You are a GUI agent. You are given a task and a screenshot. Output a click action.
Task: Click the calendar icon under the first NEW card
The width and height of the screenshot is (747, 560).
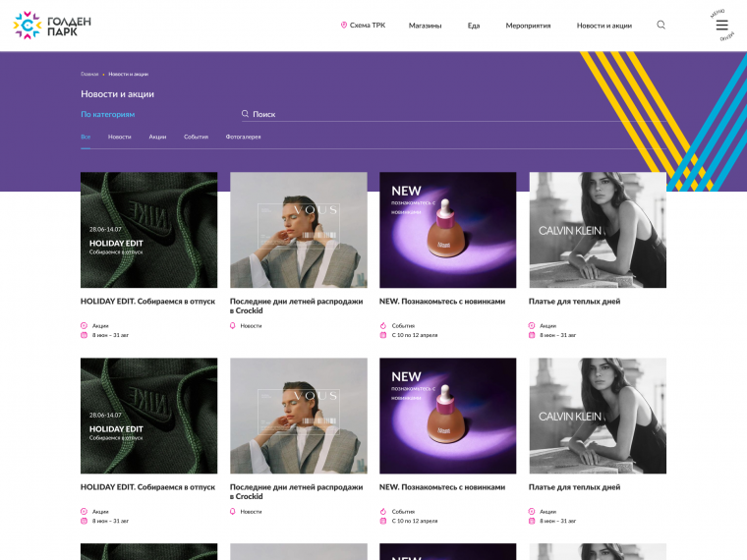point(382,335)
